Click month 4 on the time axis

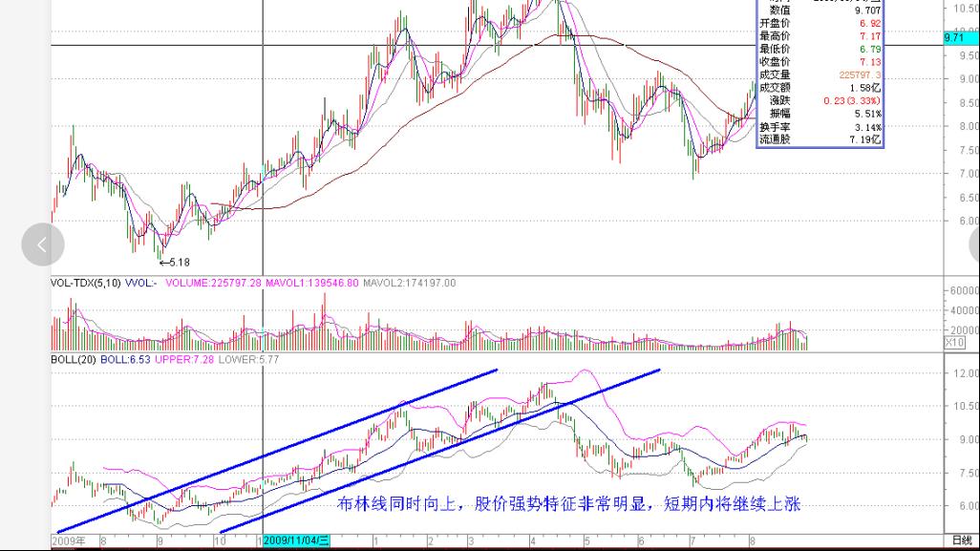(532, 541)
